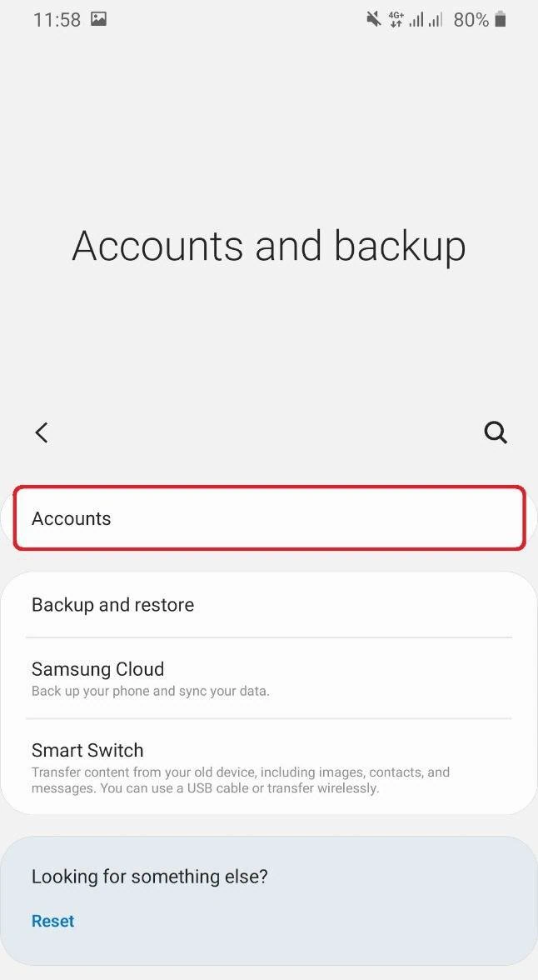The width and height of the screenshot is (538, 980).
Task: Open the Samsung Cloud entry
Action: click(269, 678)
